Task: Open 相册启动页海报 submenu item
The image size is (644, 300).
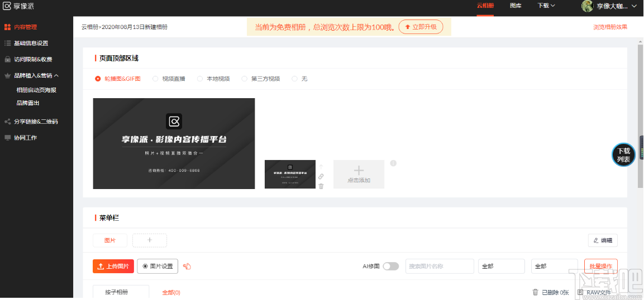Action: tap(36, 90)
